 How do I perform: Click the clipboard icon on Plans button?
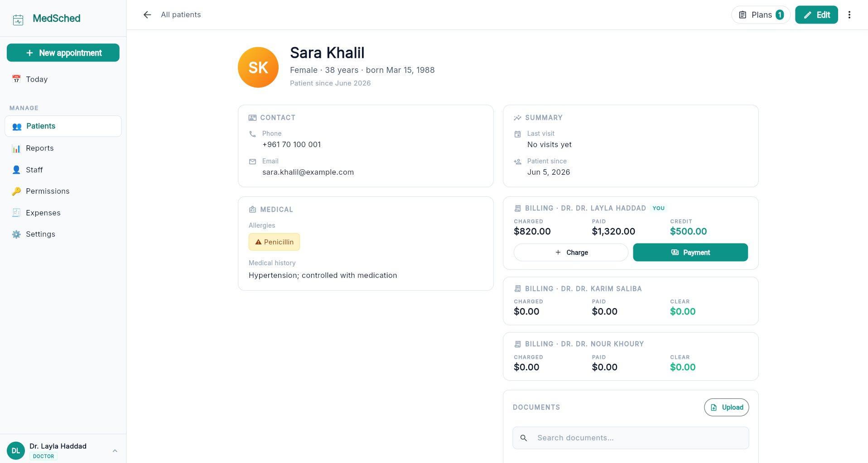coord(743,15)
